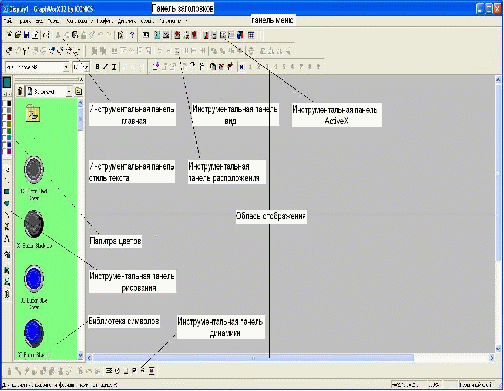Pick the gray color swatch
The height and width of the screenshot is (391, 504).
(9, 110)
